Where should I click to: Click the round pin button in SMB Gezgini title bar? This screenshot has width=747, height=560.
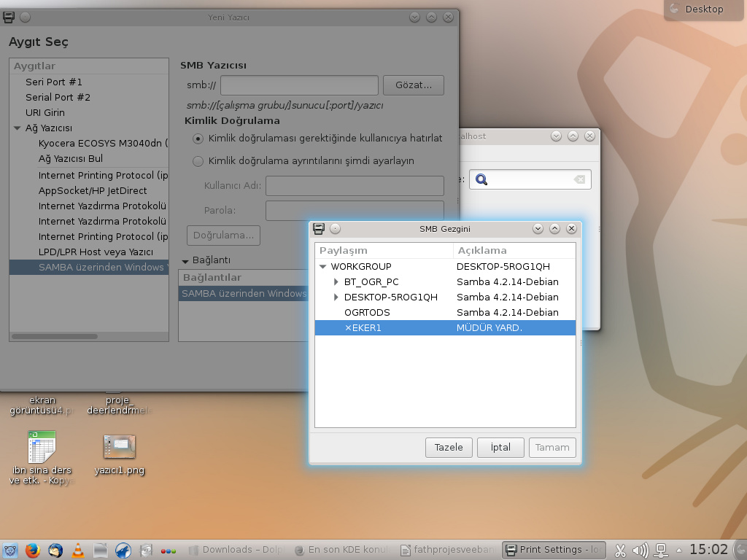click(336, 229)
